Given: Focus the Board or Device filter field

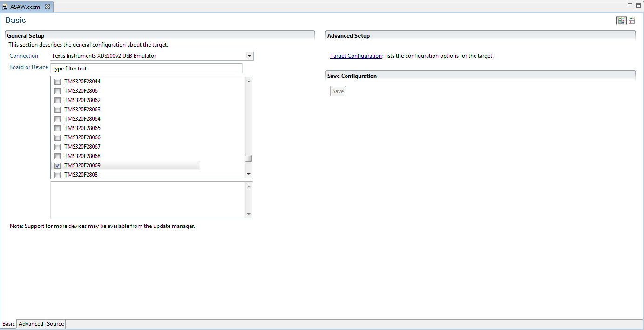Looking at the screenshot, I should [146, 69].
